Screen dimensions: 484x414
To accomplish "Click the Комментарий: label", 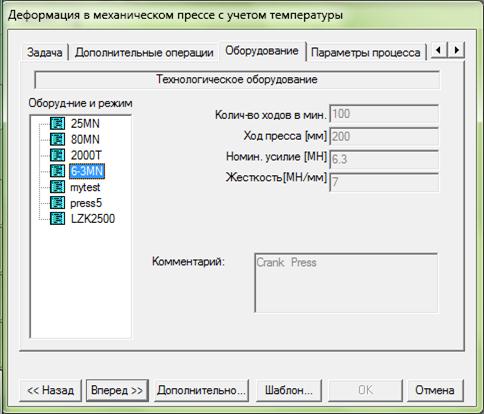I will pos(188,261).
